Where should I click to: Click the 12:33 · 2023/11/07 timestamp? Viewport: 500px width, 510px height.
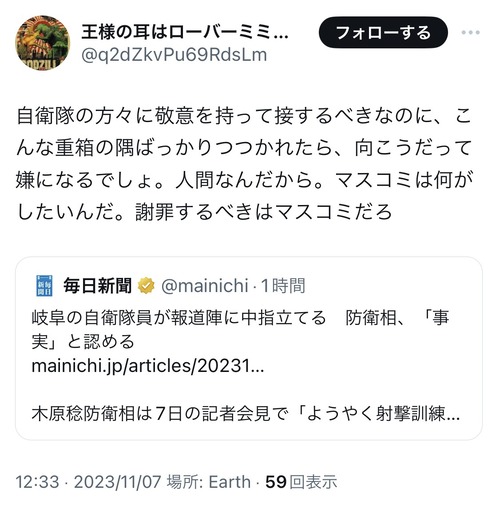pos(88,482)
